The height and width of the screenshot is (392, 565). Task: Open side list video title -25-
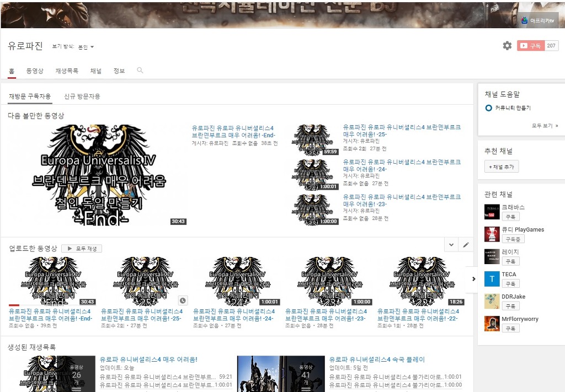point(402,131)
